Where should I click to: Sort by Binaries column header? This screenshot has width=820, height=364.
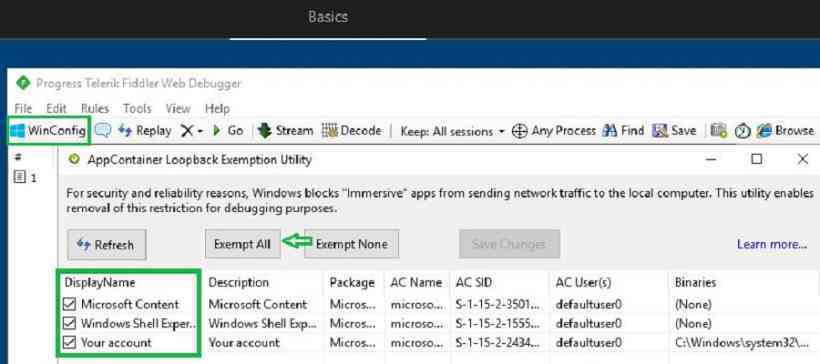point(695,282)
